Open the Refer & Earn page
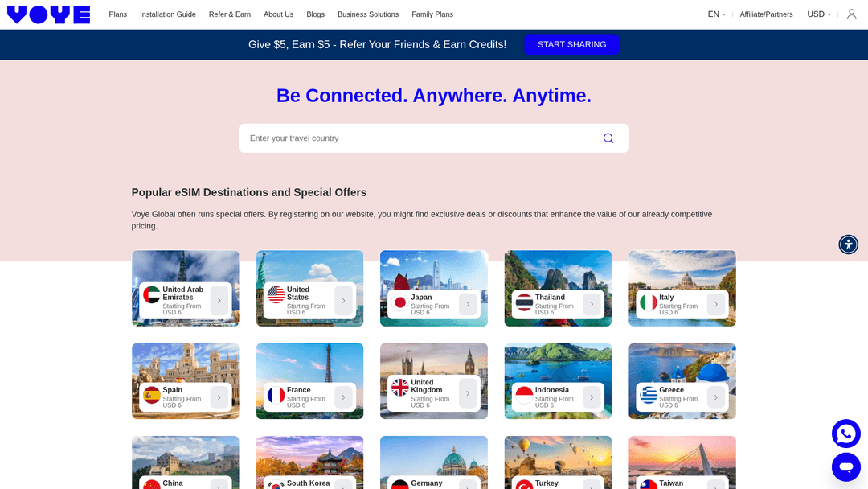 pos(229,14)
